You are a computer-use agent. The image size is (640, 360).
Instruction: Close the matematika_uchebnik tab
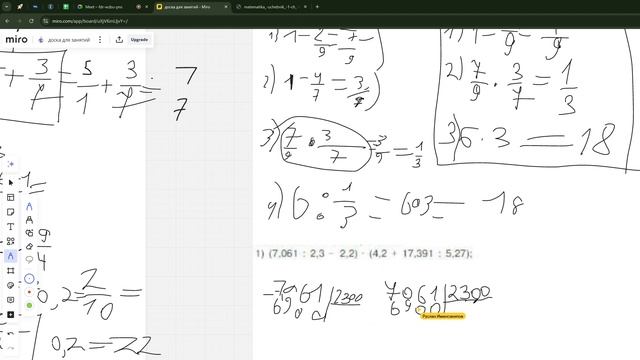tap(305, 7)
